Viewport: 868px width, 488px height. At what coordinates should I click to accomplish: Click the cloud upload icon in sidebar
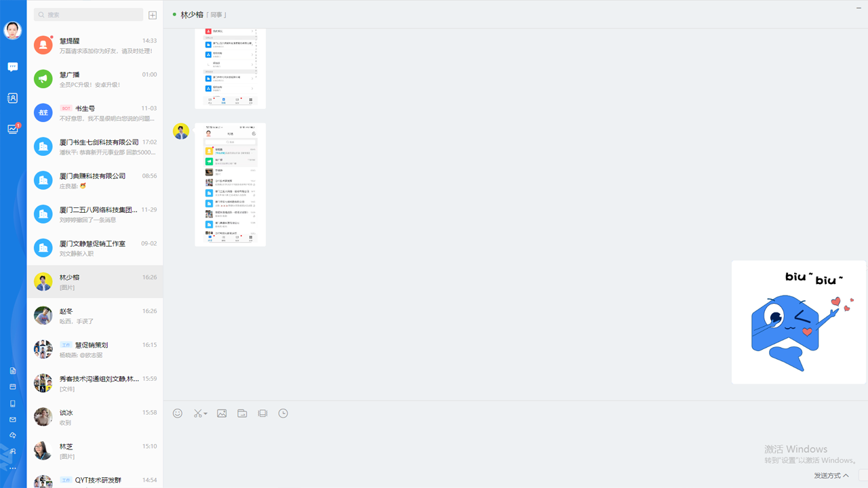click(x=13, y=436)
